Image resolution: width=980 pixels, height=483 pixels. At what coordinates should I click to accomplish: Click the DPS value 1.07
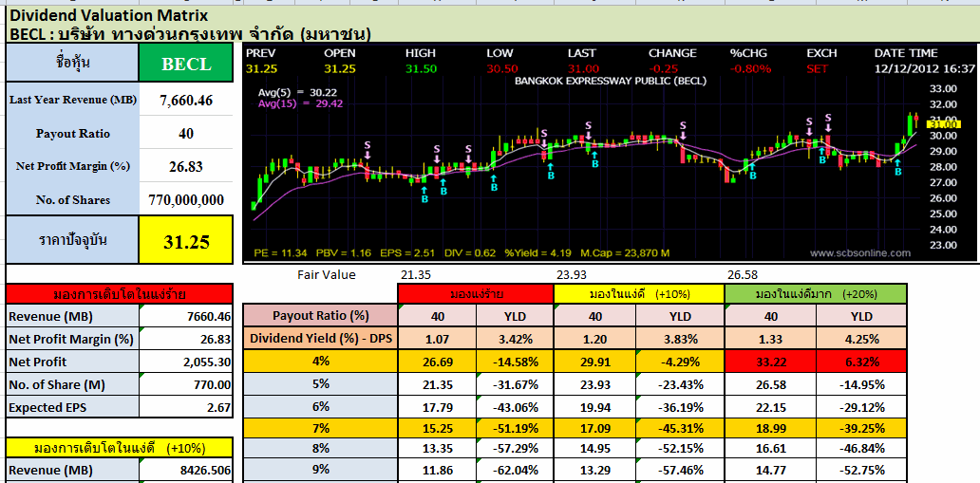pyautogui.click(x=437, y=339)
